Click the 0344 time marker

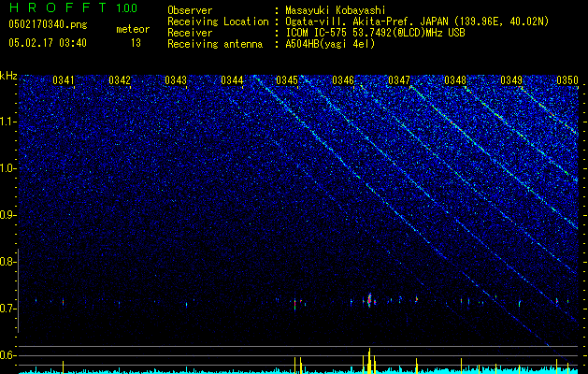pos(232,80)
